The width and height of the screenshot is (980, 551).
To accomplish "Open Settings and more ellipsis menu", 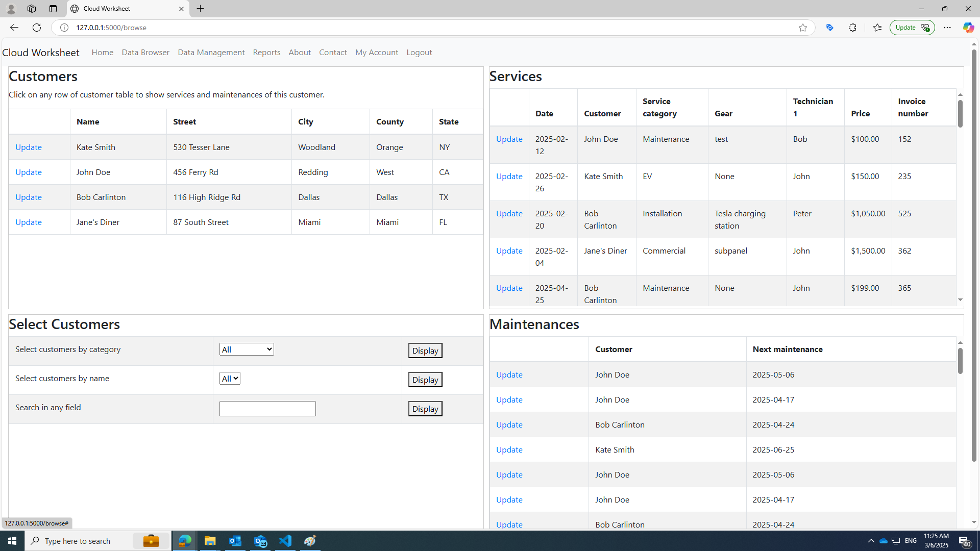I will point(947,28).
